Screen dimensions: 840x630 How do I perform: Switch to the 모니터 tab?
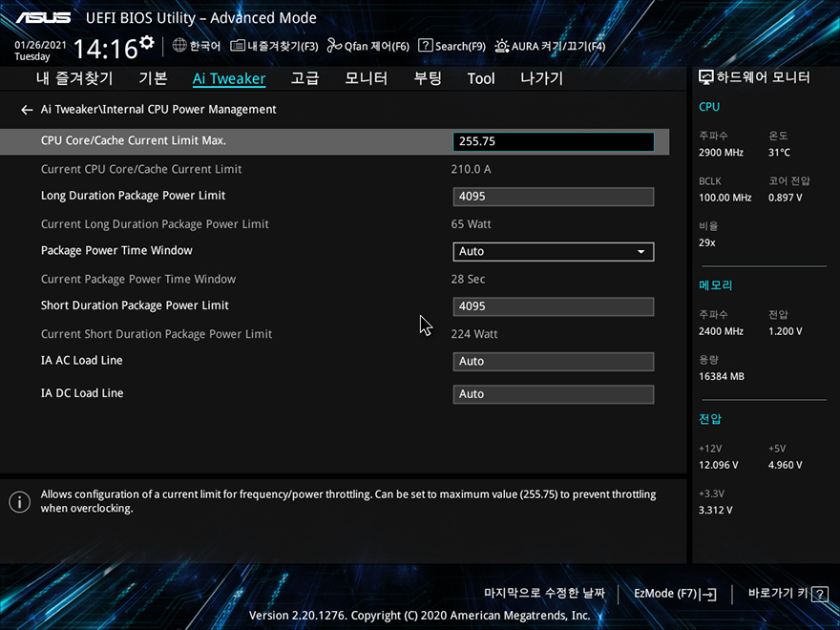point(366,78)
